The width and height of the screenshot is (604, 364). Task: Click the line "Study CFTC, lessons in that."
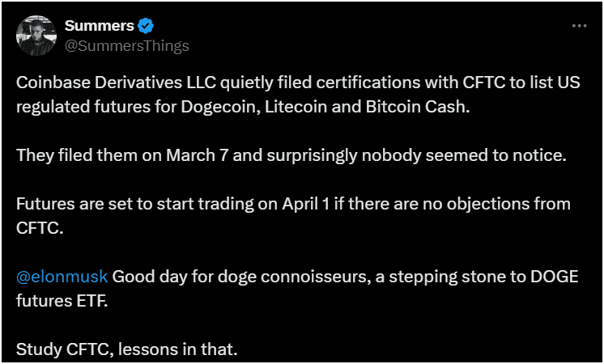coord(127,351)
